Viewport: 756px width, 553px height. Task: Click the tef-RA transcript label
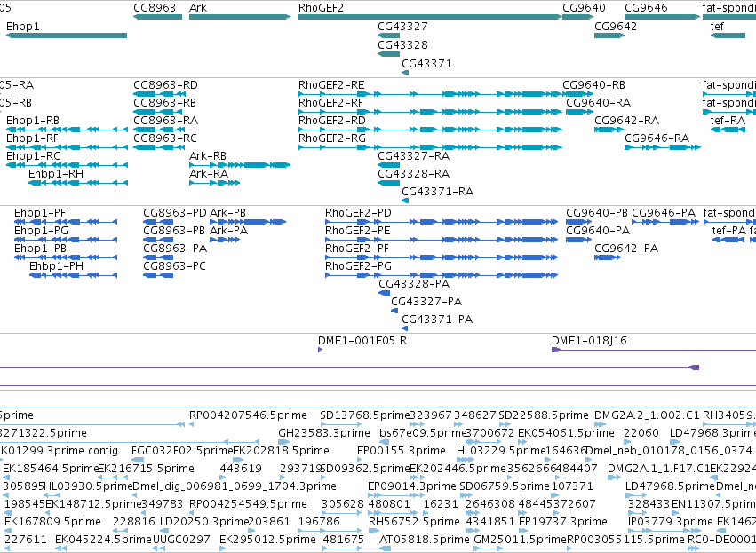[728, 121]
